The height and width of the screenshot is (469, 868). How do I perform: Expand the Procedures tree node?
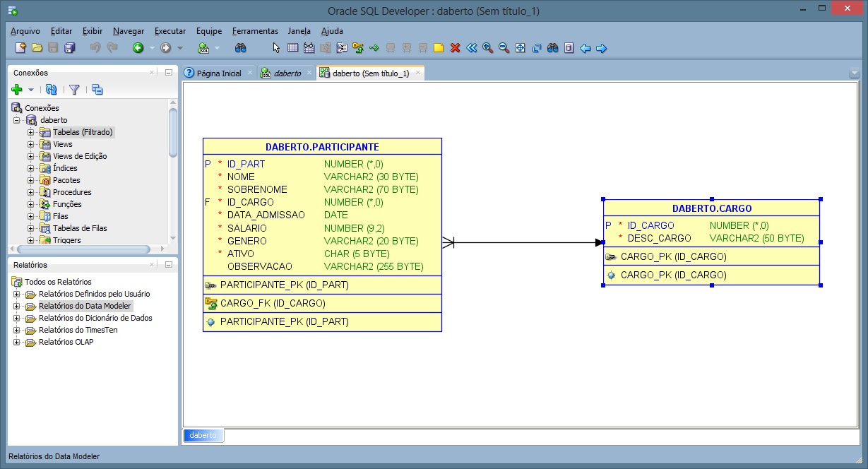coord(31,192)
